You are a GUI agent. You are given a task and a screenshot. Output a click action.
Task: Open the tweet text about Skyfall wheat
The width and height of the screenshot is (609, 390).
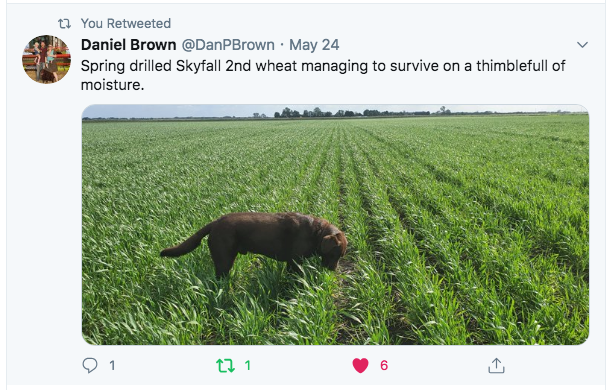click(x=323, y=75)
